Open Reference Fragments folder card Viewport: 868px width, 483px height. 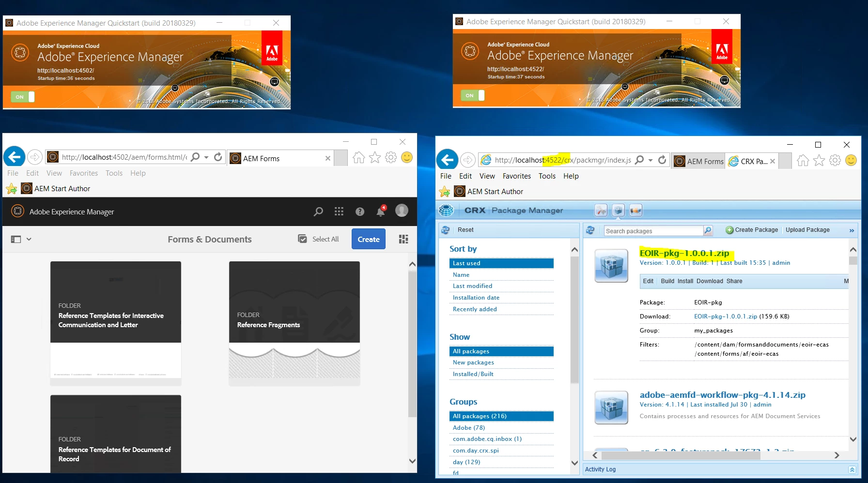(294, 323)
